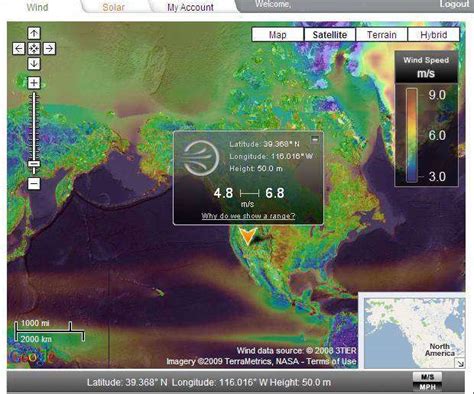
Task: Click the status bar coordinates text
Action: [x=209, y=382]
